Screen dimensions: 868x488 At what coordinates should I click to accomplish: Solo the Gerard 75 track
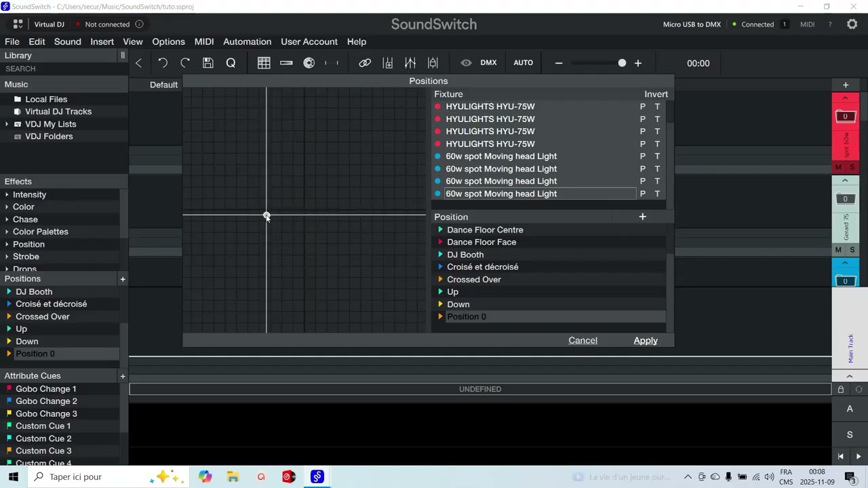[x=852, y=250]
